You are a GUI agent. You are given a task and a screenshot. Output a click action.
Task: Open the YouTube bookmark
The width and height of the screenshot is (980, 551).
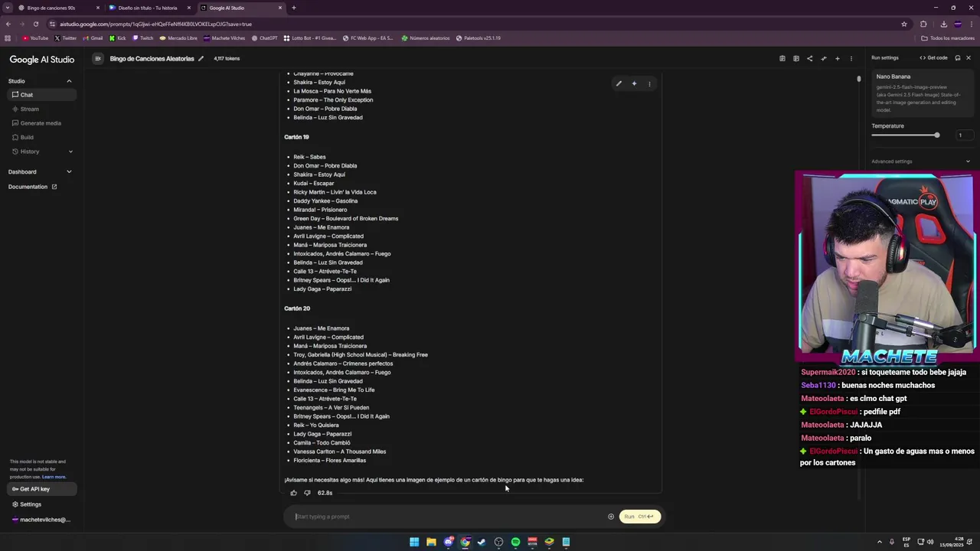click(35, 38)
